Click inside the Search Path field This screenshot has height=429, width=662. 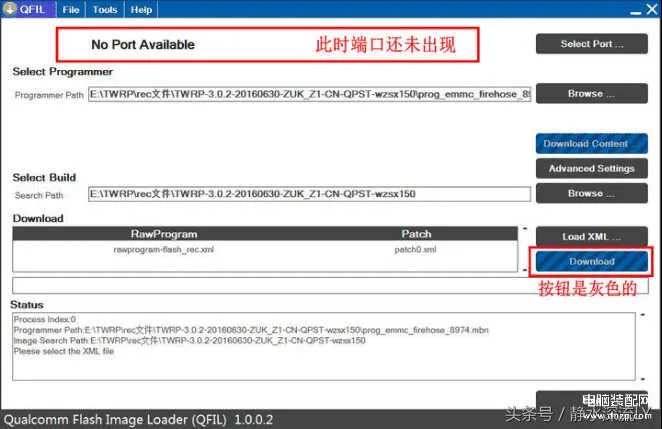(309, 194)
